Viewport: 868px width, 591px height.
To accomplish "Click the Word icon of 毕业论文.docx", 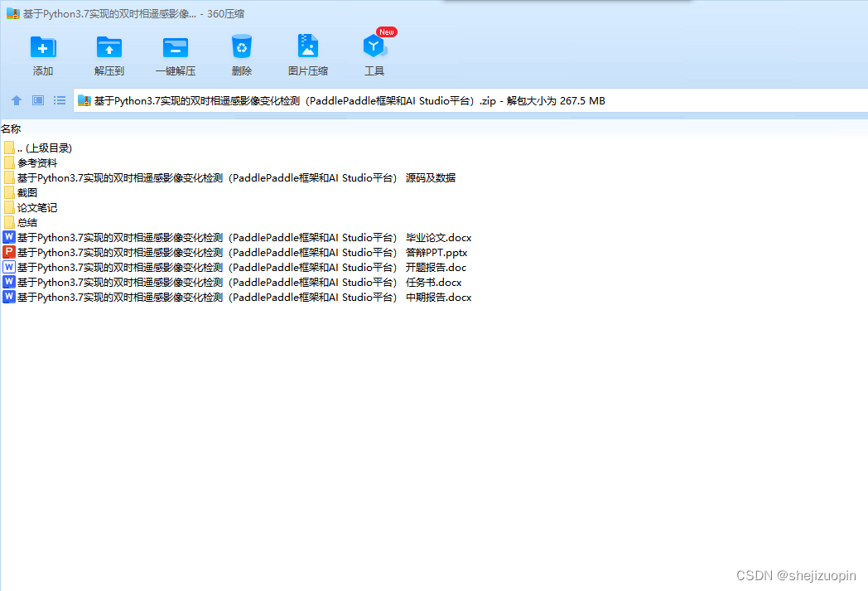I will (9, 238).
